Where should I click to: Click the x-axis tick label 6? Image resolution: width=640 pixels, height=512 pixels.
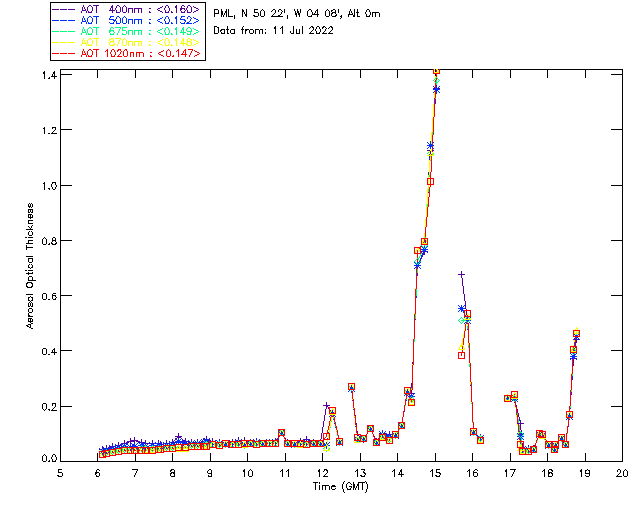click(x=98, y=473)
